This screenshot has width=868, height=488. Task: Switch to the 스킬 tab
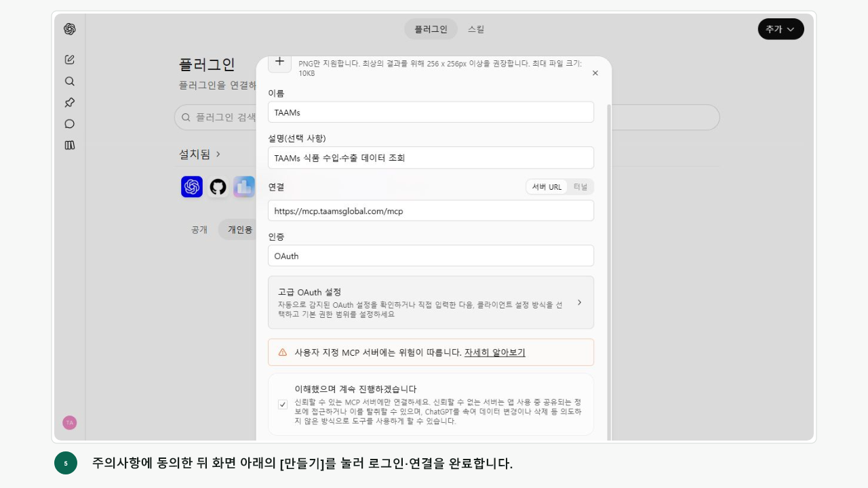tap(476, 29)
